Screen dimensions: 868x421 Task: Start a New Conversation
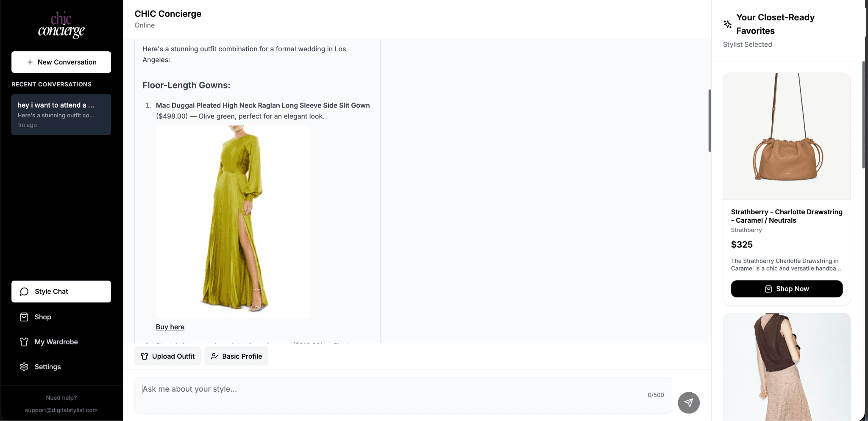coord(61,62)
